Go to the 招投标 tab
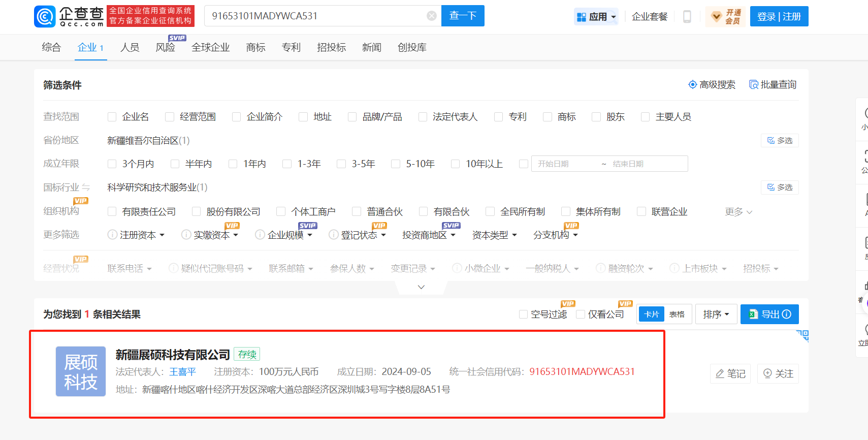 coord(332,47)
